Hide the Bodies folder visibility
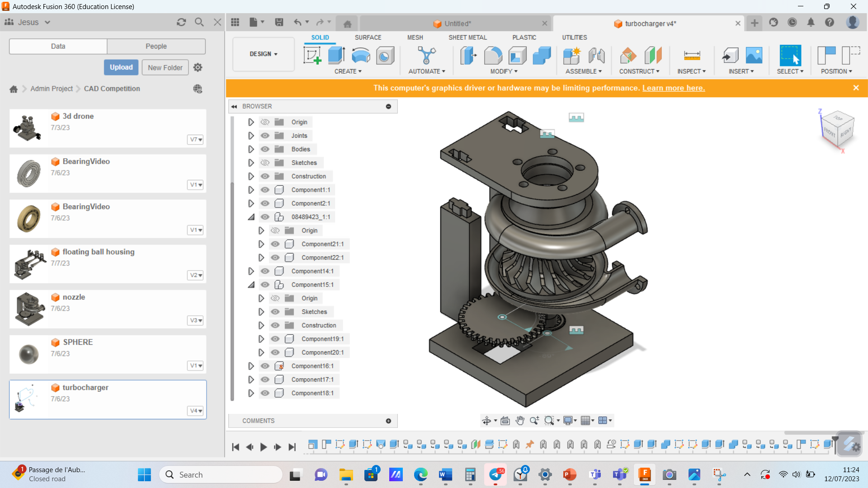This screenshot has height=488, width=868. click(265, 149)
